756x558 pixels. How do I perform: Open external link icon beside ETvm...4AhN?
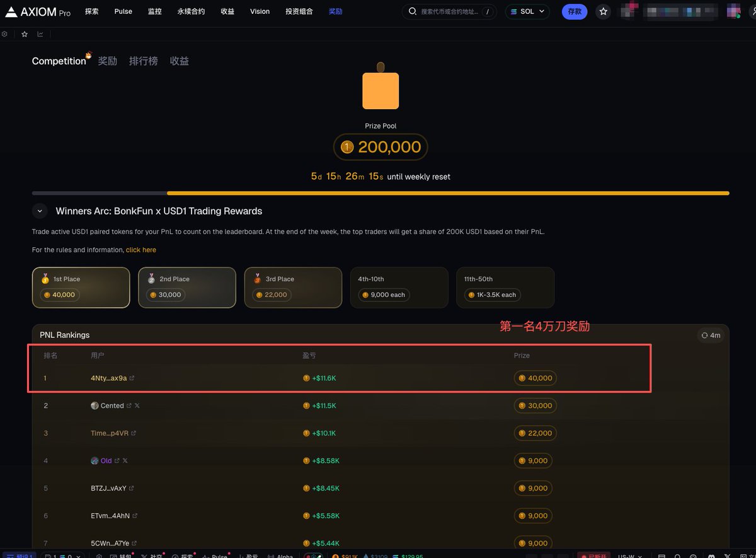(x=135, y=516)
